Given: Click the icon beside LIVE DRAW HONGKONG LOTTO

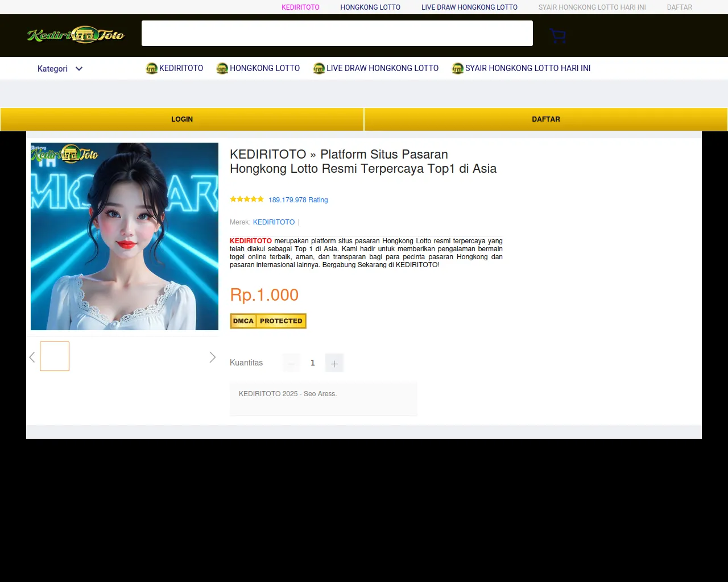Looking at the screenshot, I should pos(319,68).
